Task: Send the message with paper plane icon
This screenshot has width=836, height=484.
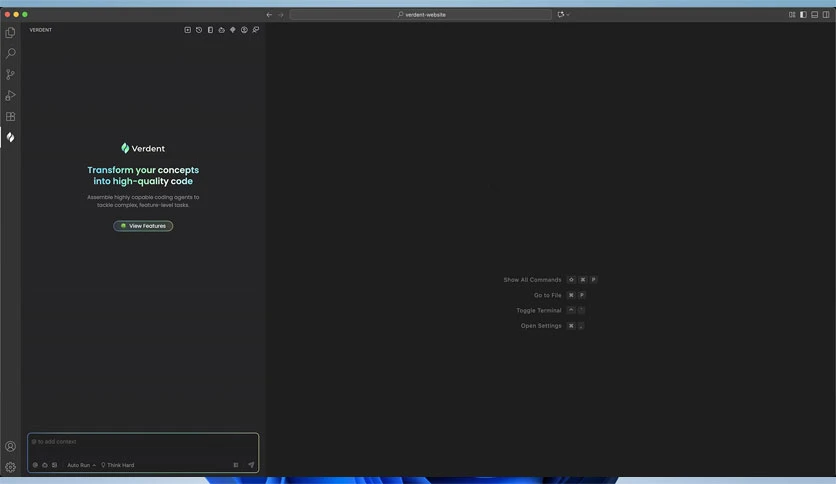Action: (251, 465)
